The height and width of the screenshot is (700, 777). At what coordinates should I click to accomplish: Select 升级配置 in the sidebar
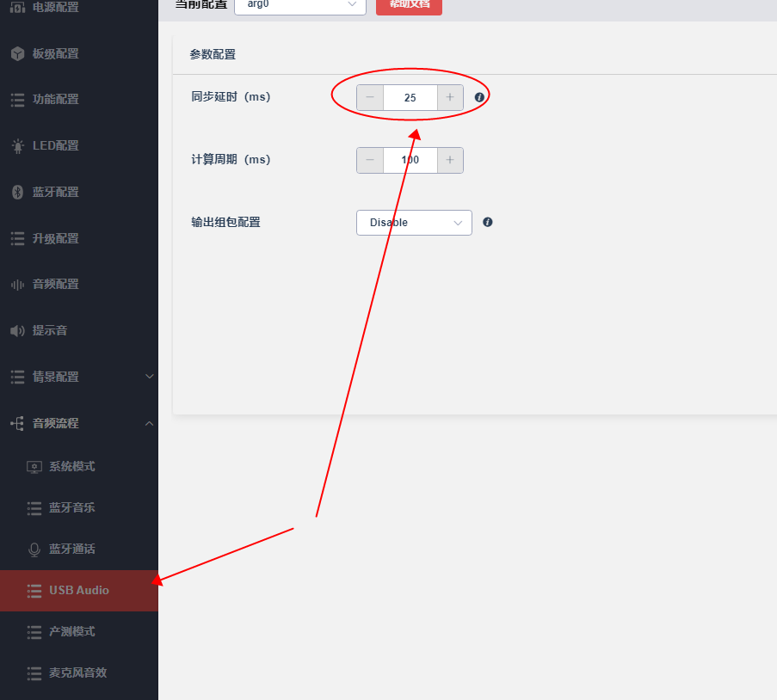click(x=79, y=239)
